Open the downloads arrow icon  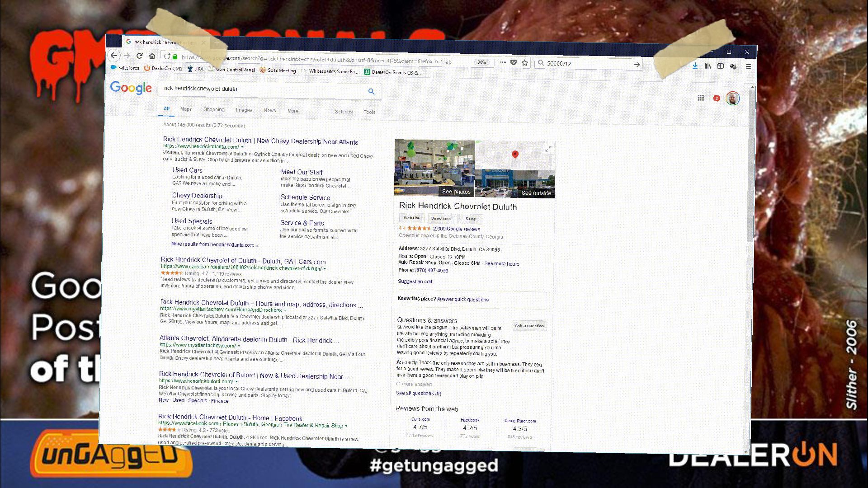point(695,66)
